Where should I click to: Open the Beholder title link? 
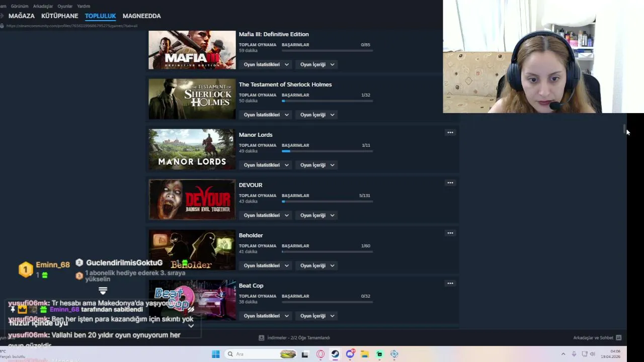pos(251,235)
